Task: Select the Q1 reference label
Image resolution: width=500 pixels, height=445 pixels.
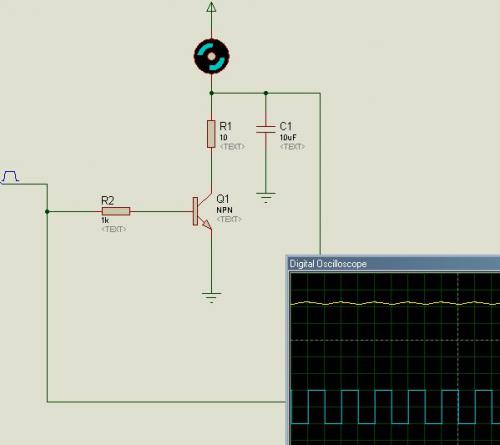Action: tap(223, 199)
